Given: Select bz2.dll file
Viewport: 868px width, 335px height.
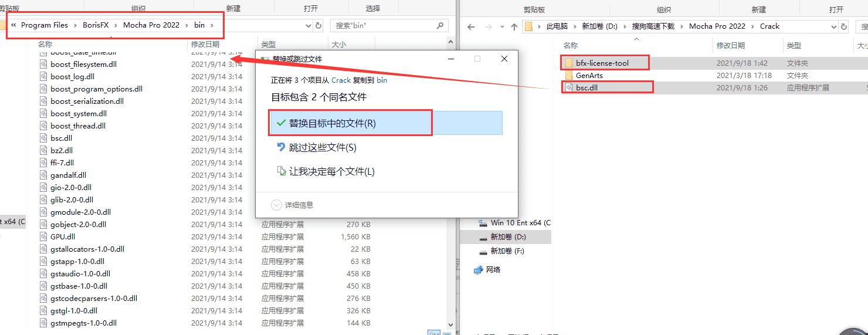Looking at the screenshot, I should 61,151.
